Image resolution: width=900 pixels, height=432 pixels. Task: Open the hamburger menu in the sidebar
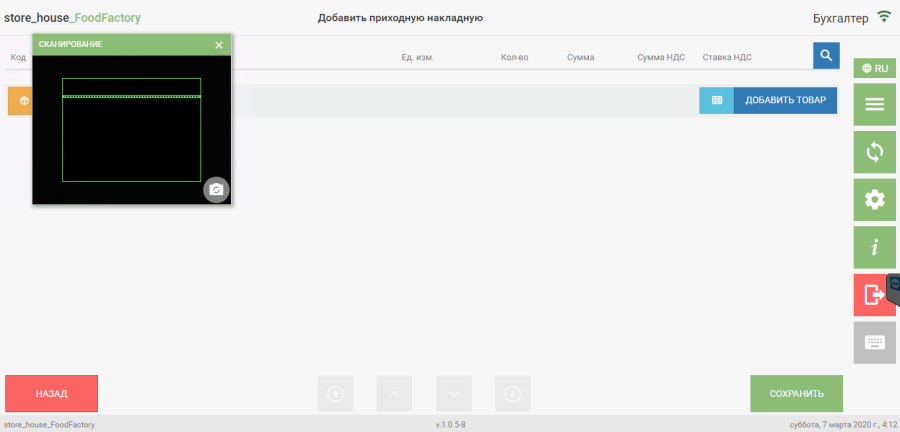click(874, 104)
